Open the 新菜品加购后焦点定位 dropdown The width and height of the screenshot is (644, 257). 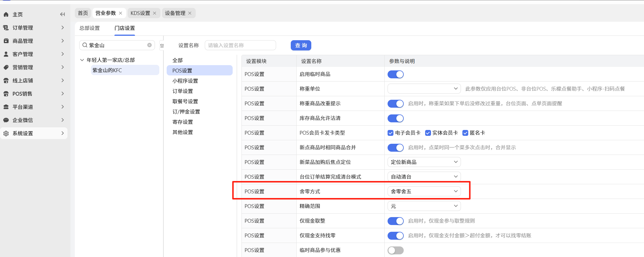[x=424, y=162]
